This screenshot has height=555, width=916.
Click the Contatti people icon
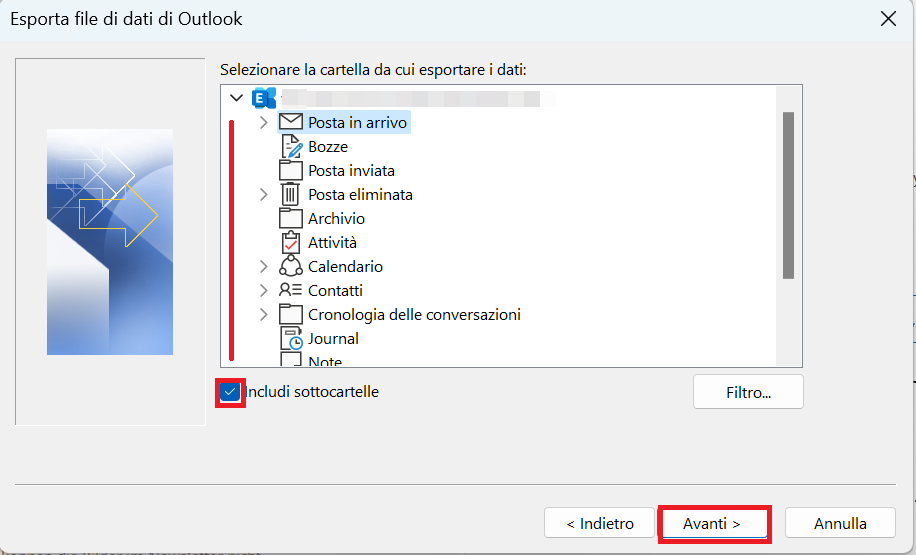click(290, 290)
